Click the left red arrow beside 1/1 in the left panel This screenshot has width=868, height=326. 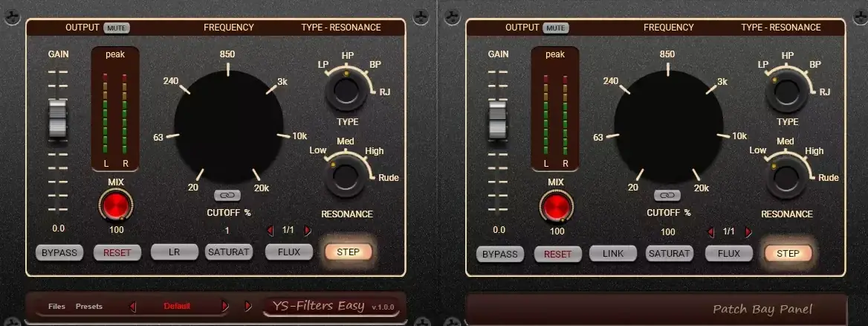click(271, 231)
